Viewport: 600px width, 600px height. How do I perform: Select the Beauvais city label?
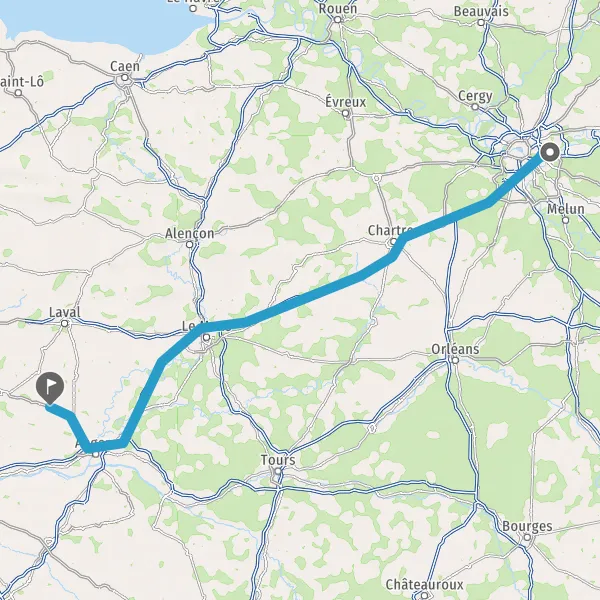(x=481, y=11)
